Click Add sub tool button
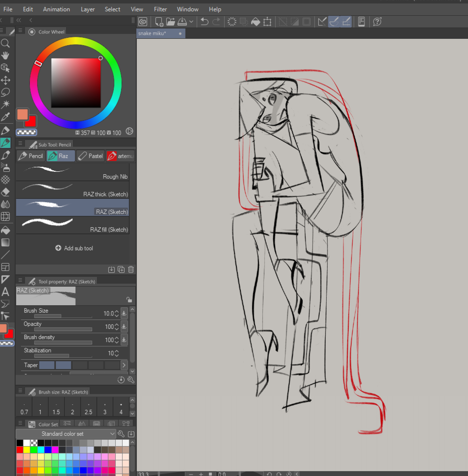This screenshot has height=476, width=468. [x=74, y=248]
